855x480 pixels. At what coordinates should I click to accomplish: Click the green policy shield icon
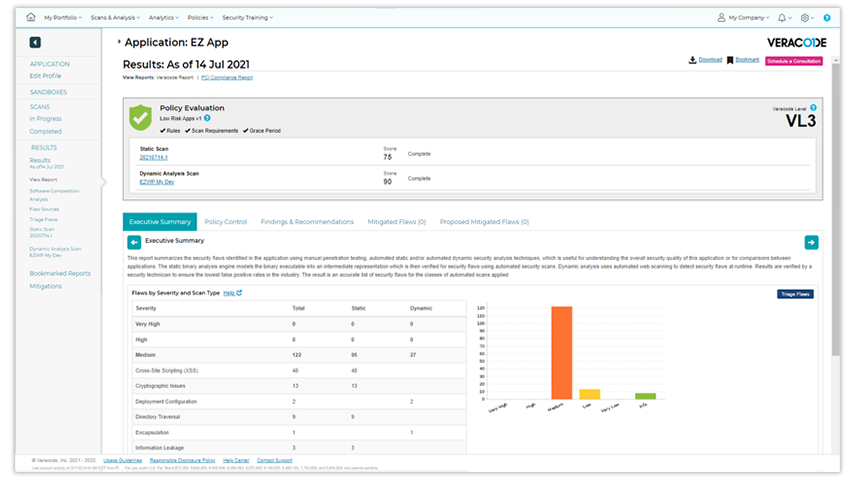140,117
